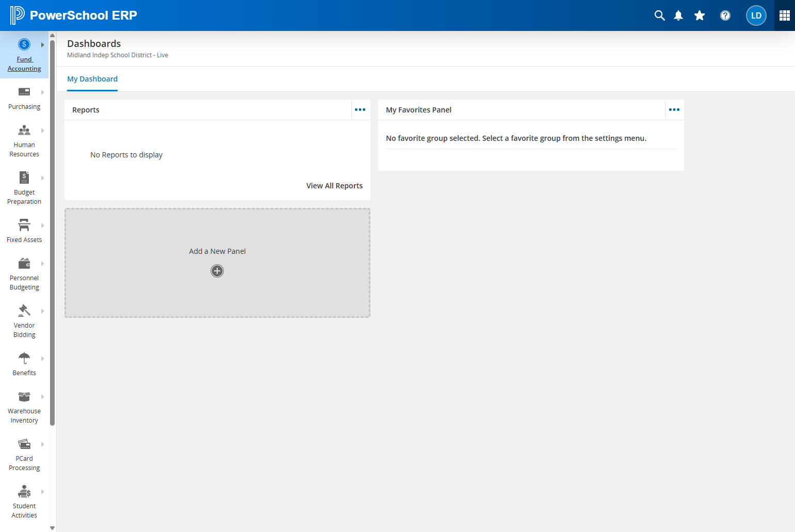Expand the Purchasing submenu arrow
Screen dimensions: 795x532
pyautogui.click(x=43, y=92)
